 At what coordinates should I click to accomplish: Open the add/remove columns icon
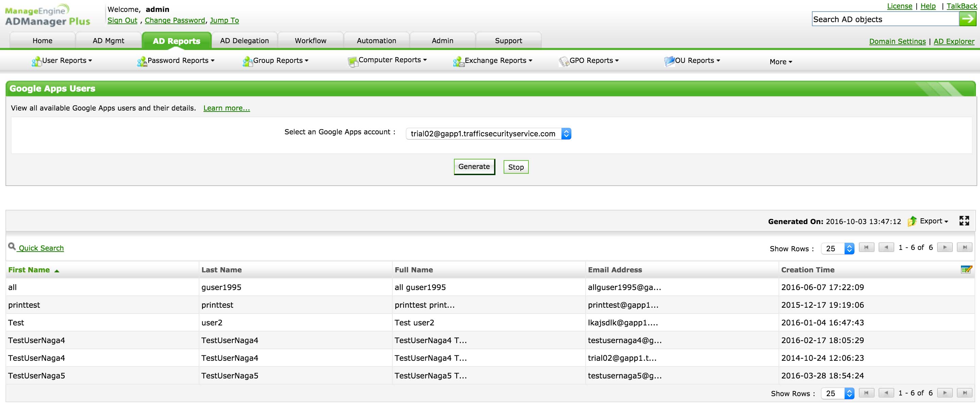click(x=966, y=269)
